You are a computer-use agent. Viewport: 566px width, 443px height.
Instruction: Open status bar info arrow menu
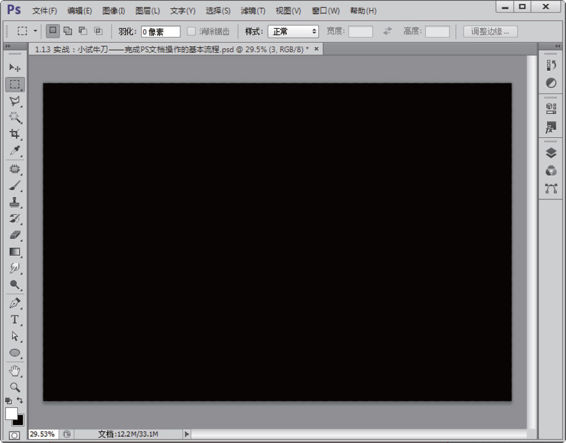point(187,434)
